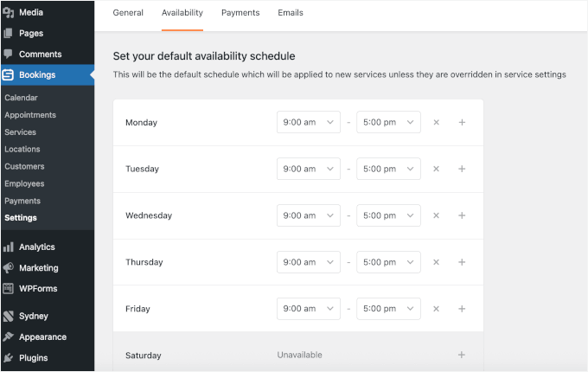Add availability for Saturday with plus icon

(462, 355)
